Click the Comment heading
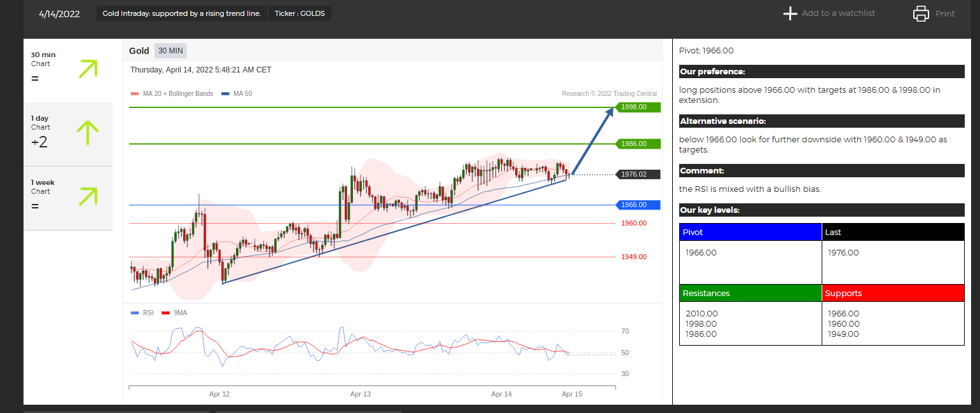The width and height of the screenshot is (980, 413). (x=822, y=171)
